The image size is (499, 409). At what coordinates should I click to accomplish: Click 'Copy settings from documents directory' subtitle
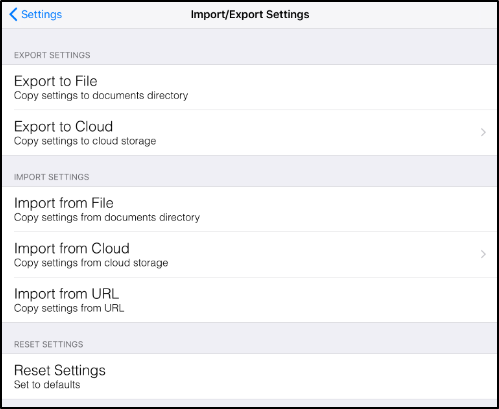(107, 218)
